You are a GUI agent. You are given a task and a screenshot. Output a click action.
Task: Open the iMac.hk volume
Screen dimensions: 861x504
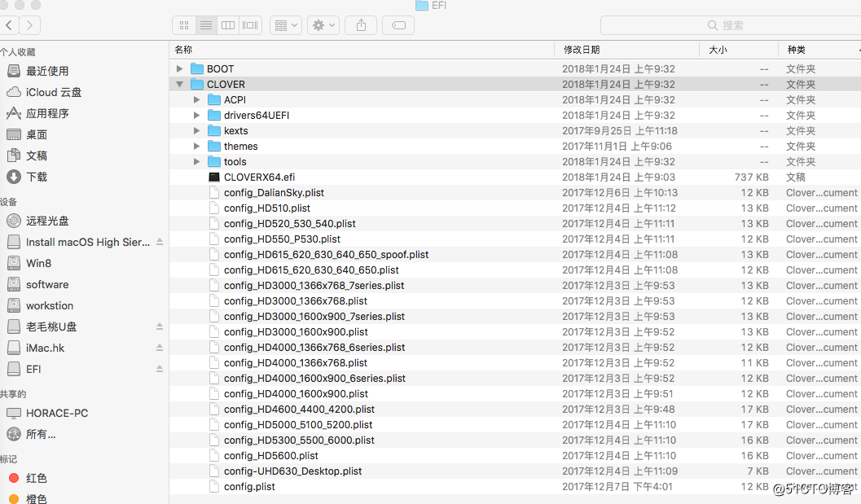click(45, 348)
